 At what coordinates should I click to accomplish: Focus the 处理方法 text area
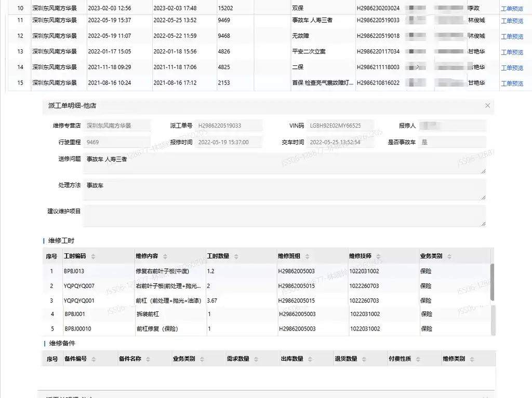284,189
